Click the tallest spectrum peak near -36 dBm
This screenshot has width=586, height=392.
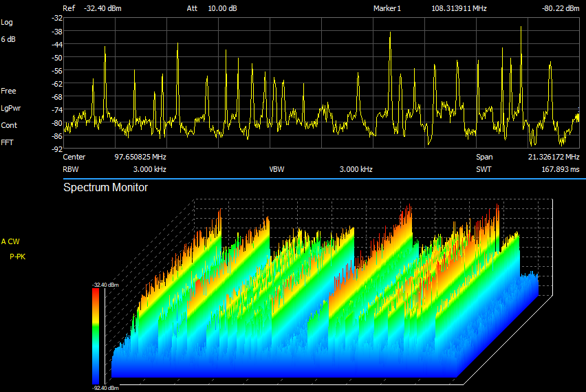click(x=521, y=28)
